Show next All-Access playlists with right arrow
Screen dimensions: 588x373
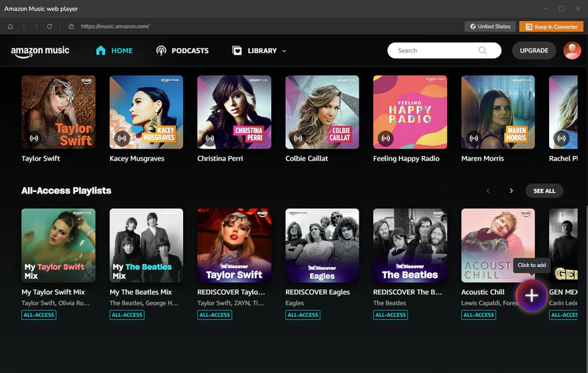click(x=511, y=191)
